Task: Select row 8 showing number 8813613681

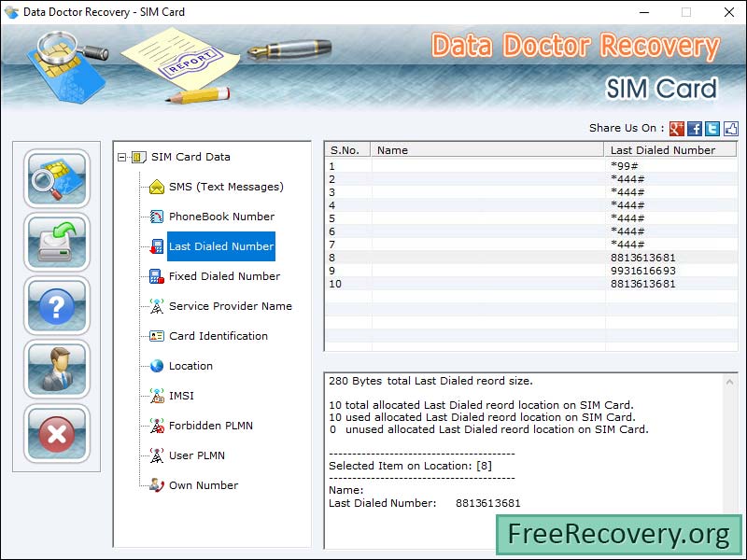Action: coord(514,257)
